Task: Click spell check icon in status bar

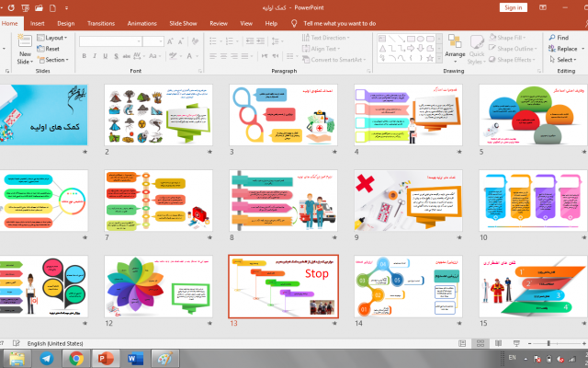Action: pos(17,343)
